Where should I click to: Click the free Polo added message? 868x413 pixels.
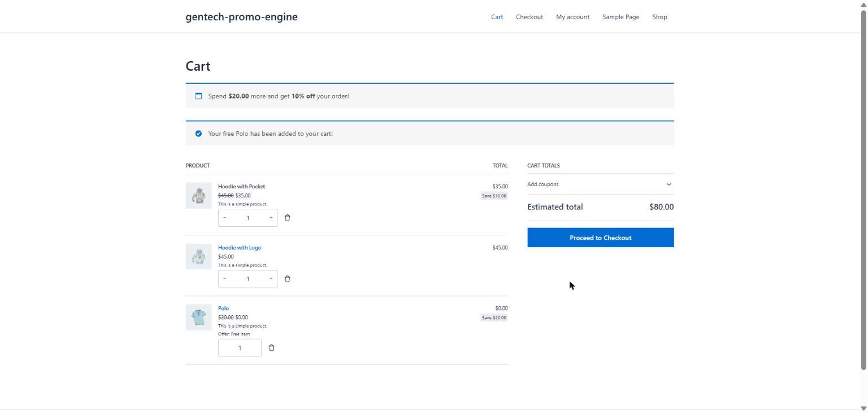coord(270,134)
